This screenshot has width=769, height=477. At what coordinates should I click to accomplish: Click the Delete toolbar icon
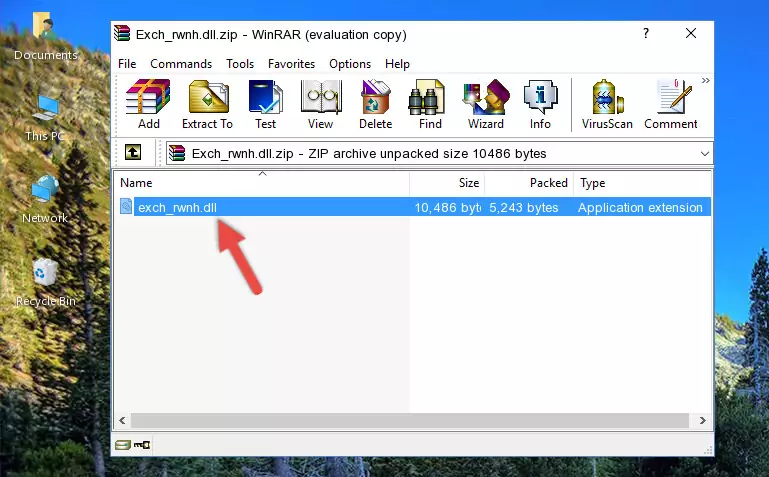pyautogui.click(x=376, y=104)
